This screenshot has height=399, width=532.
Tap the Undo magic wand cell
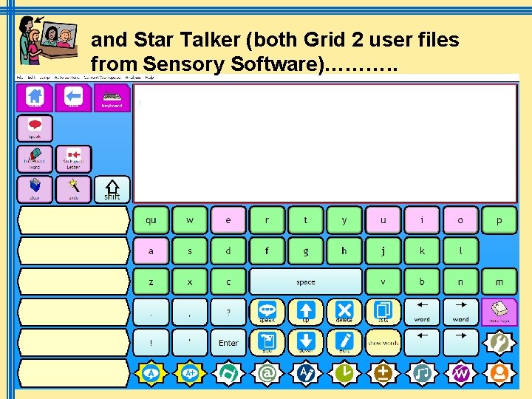(73, 190)
